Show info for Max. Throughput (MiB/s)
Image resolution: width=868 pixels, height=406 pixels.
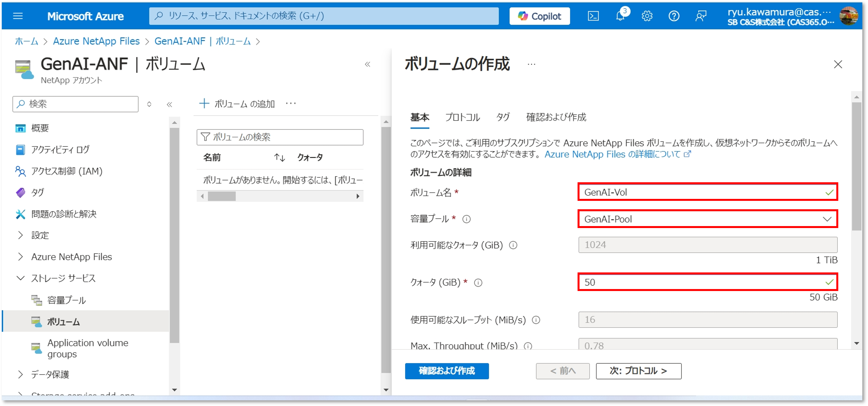(x=528, y=346)
